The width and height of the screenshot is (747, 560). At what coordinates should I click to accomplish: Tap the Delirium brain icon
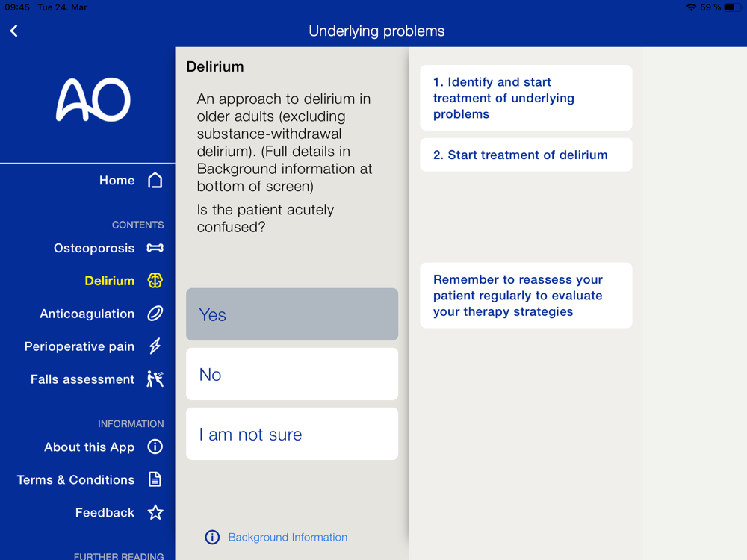click(155, 281)
